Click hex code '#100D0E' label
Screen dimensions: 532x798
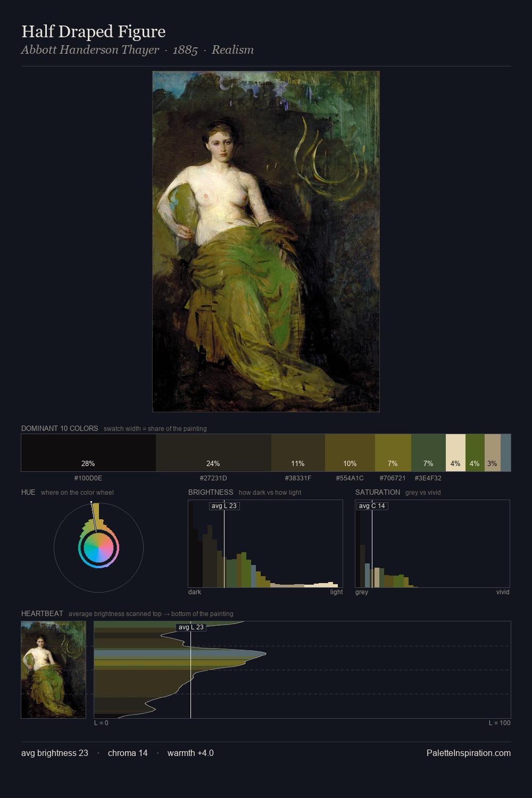coord(88,478)
